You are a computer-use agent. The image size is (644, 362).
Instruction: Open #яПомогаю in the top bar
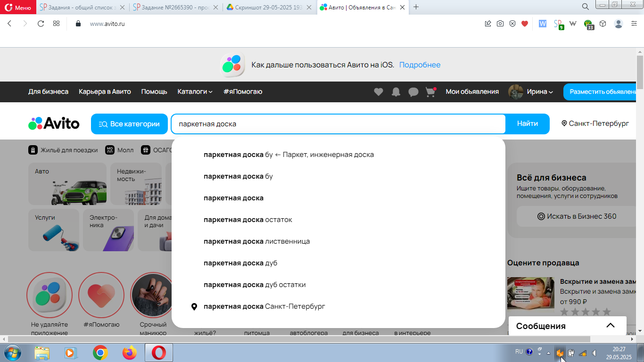tap(243, 91)
